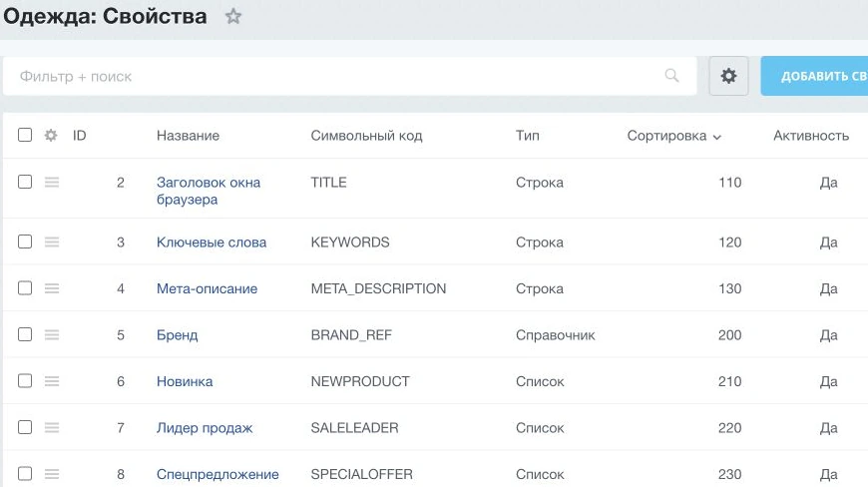Image resolution: width=868 pixels, height=487 pixels.
Task: Select the KEYWORDS symbolic code cell
Action: (350, 242)
